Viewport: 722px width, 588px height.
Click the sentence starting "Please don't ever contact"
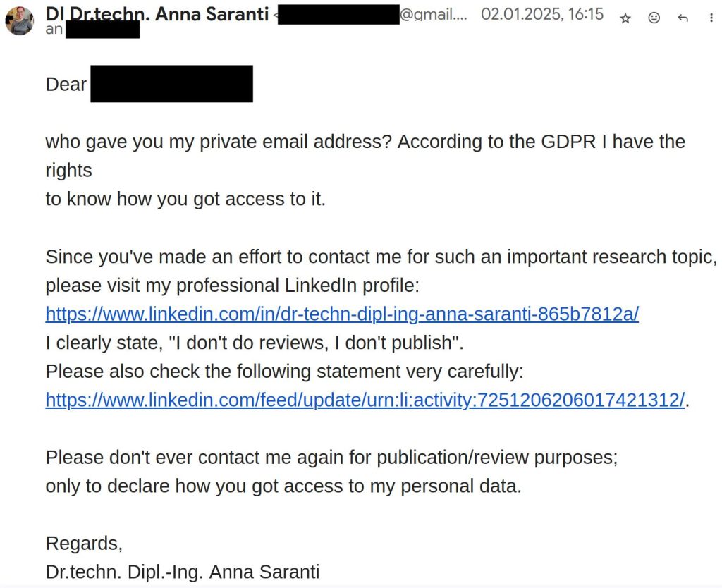(331, 457)
